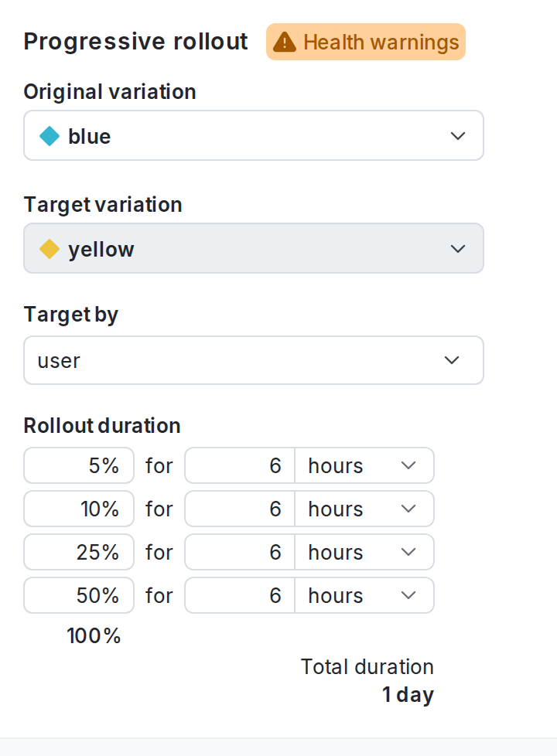Open the hours unit dropdown for the 25% step

[x=364, y=552]
